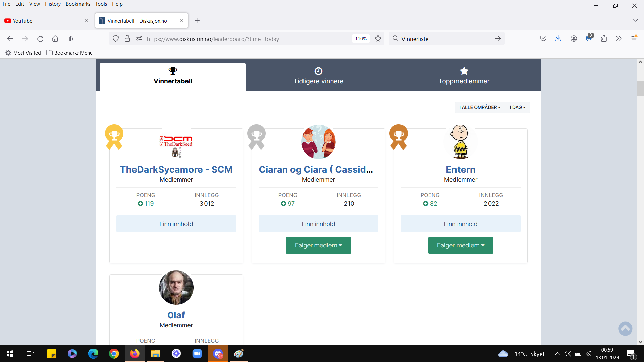Expand the I ALLE OMRÅDER dropdown
644x362 pixels.
(x=480, y=107)
